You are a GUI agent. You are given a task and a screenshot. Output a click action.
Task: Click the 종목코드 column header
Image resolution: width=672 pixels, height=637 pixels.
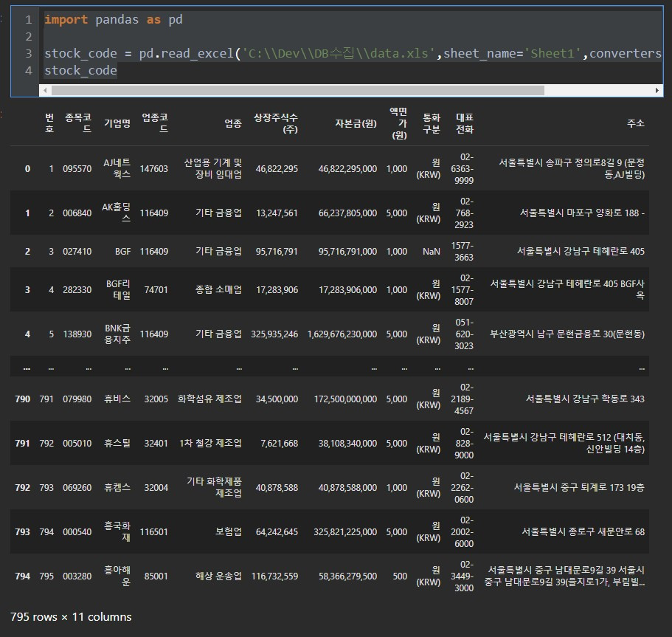coord(78,123)
